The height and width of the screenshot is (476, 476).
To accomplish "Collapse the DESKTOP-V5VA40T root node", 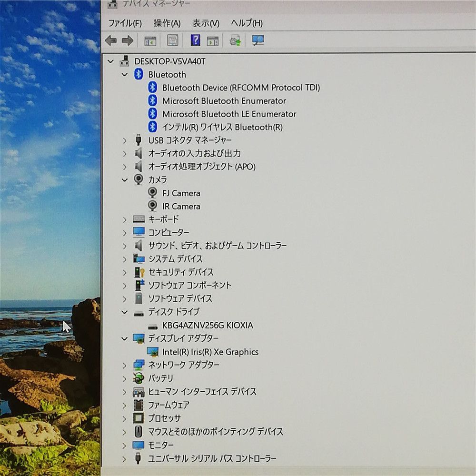I will pyautogui.click(x=111, y=61).
